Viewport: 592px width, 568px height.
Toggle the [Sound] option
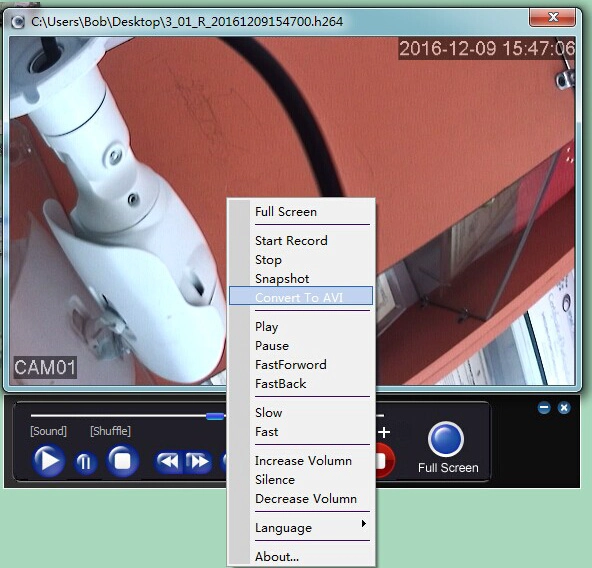click(48, 431)
